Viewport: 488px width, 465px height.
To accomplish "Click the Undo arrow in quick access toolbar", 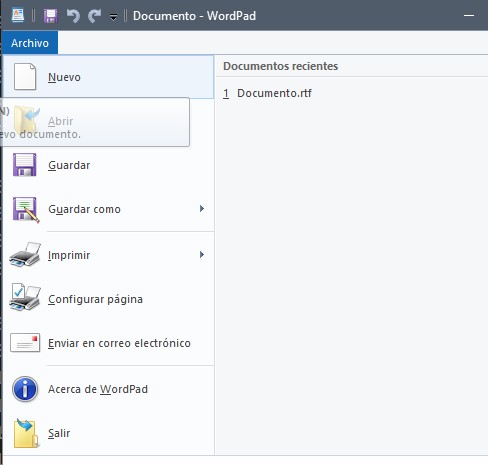I will coord(73,16).
